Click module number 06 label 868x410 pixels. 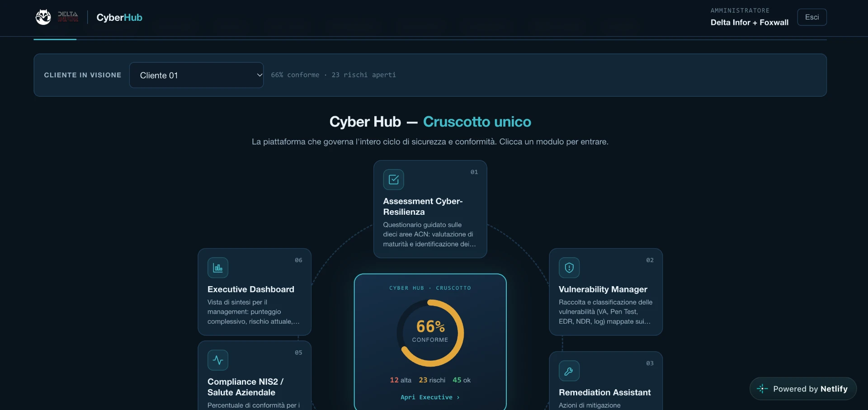pyautogui.click(x=298, y=260)
